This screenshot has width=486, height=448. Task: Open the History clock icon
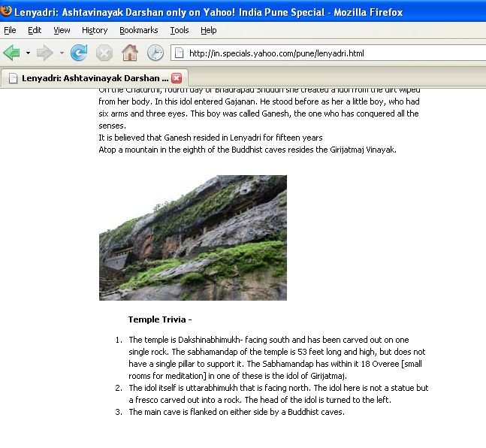pos(155,53)
